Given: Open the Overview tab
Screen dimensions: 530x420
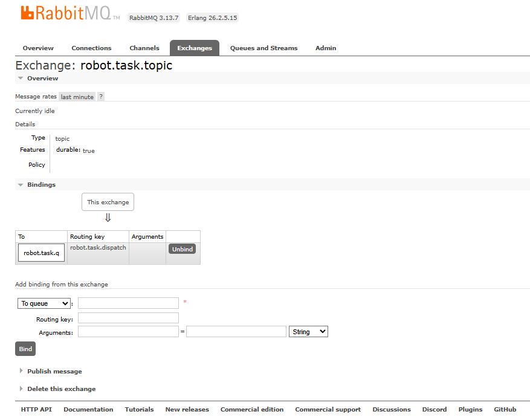Looking at the screenshot, I should point(38,48).
